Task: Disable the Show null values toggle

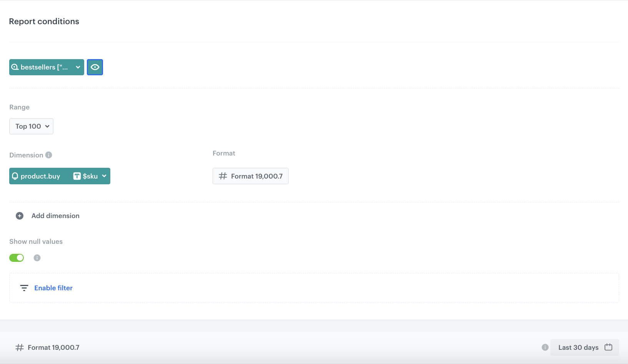Action: coord(16,258)
